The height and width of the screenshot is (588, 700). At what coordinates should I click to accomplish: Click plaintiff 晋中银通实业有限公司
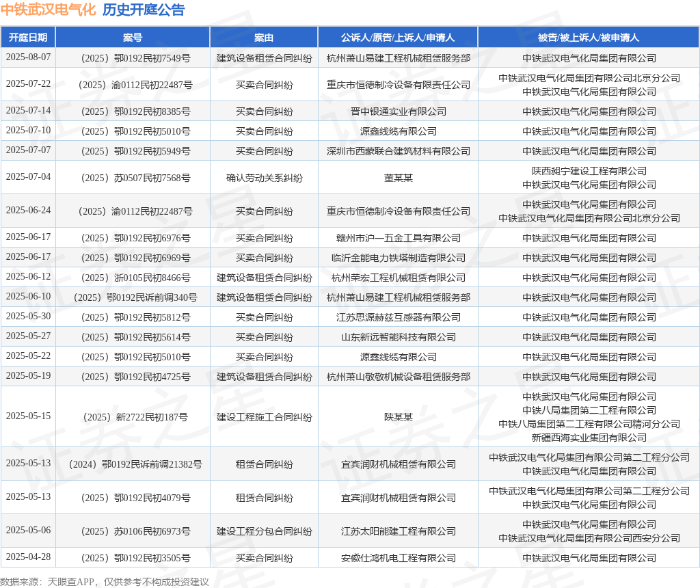[x=399, y=111]
